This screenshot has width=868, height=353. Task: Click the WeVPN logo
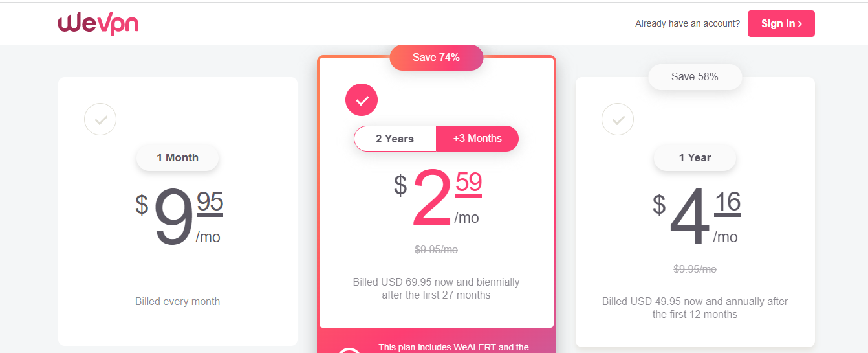98,23
